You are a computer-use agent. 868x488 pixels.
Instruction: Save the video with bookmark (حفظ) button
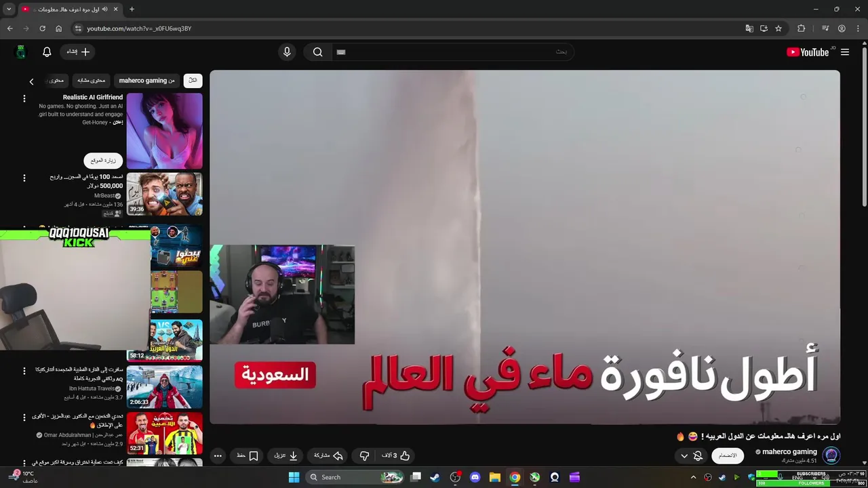(248, 455)
